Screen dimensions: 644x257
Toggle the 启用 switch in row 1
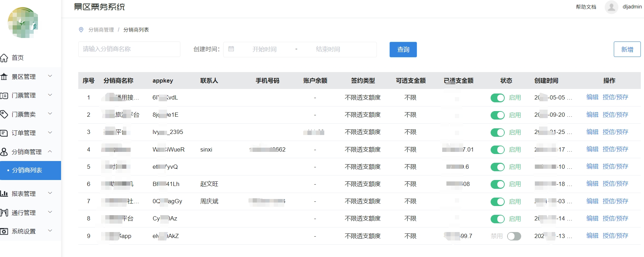point(497,98)
